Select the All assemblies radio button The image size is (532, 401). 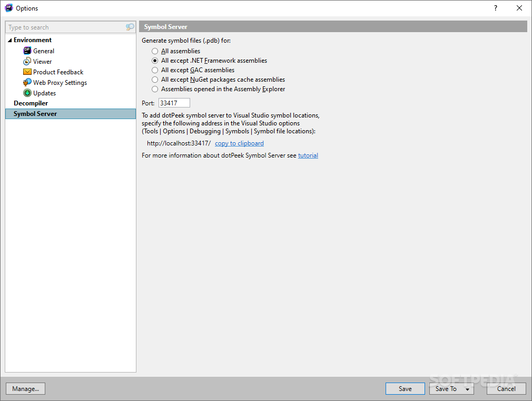point(155,51)
